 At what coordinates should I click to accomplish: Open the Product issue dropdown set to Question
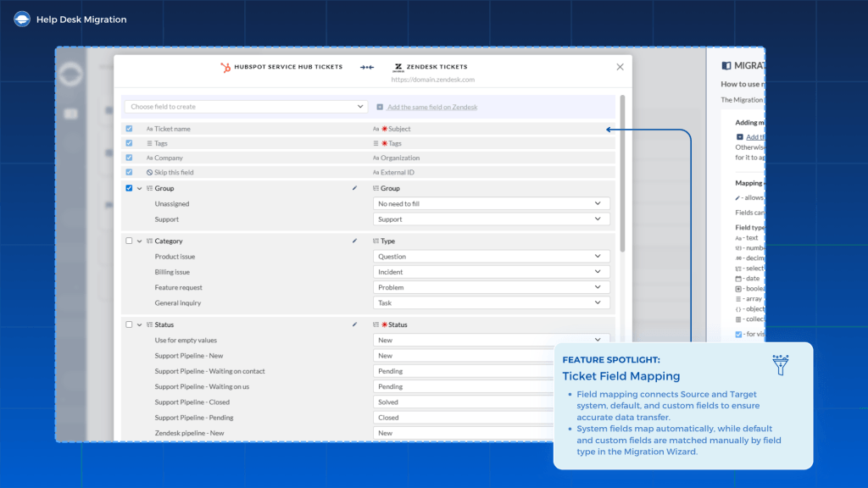(x=492, y=256)
